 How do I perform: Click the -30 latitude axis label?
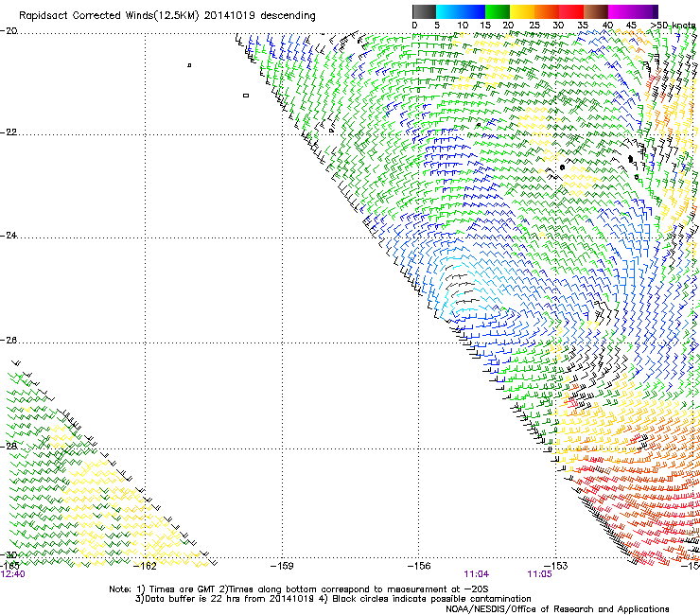coord(9,554)
